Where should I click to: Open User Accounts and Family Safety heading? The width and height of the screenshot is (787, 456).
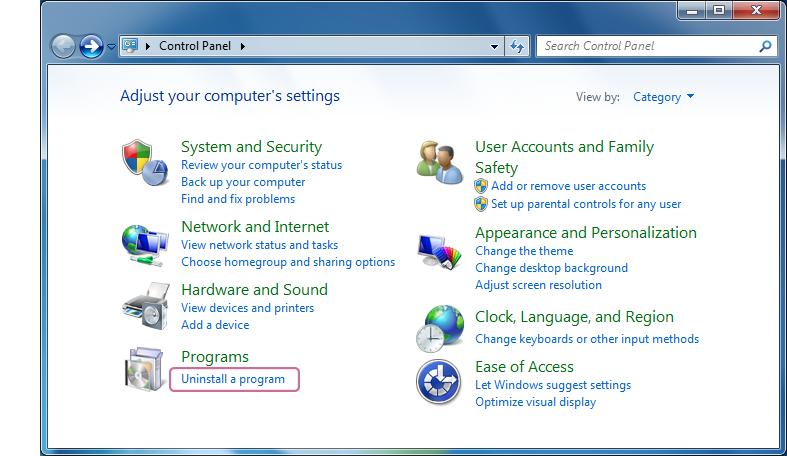tap(565, 157)
